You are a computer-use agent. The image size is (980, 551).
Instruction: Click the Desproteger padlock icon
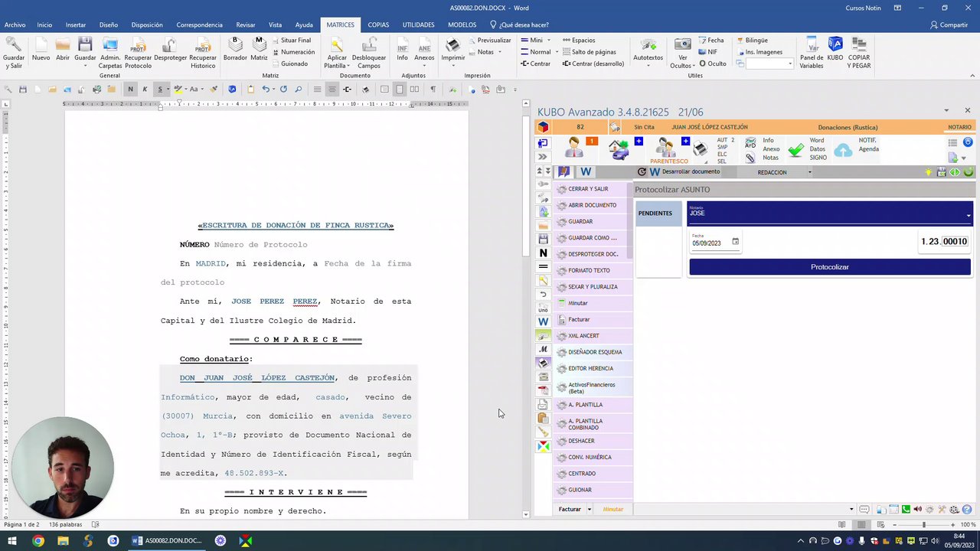click(170, 51)
